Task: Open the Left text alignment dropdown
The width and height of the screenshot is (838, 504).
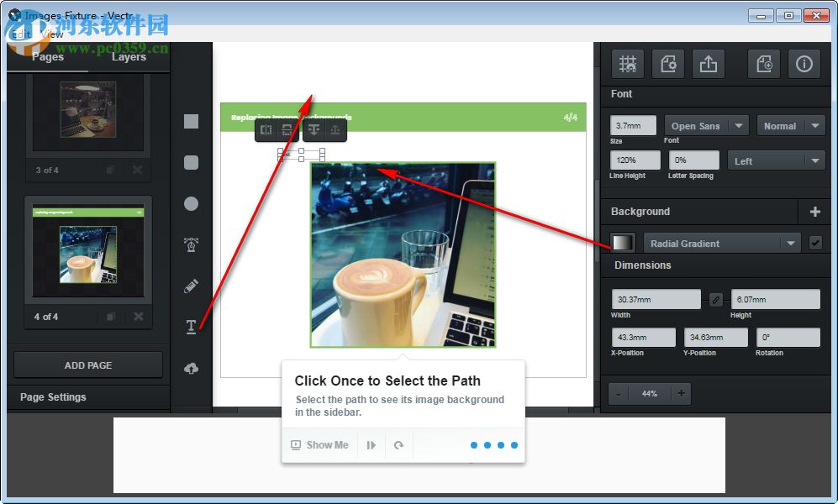Action: point(777,160)
